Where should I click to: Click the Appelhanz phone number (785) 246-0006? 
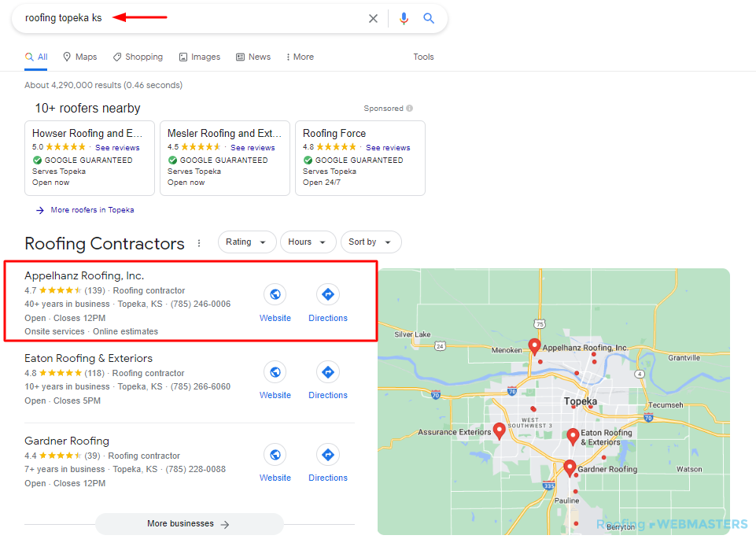[x=201, y=305]
